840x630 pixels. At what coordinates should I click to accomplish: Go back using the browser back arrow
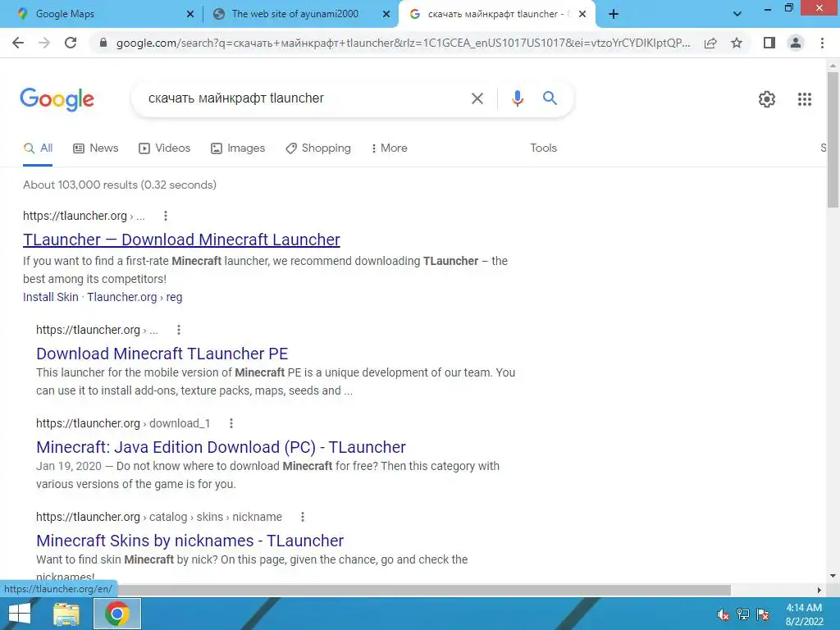tap(18, 43)
